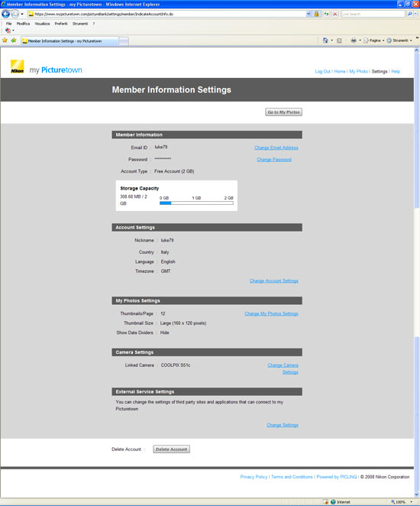Open the My Photo header link
The width and height of the screenshot is (420, 506).
click(358, 71)
